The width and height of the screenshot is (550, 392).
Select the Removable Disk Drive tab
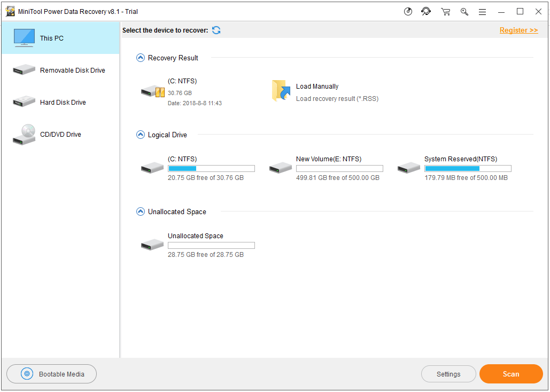(61, 70)
